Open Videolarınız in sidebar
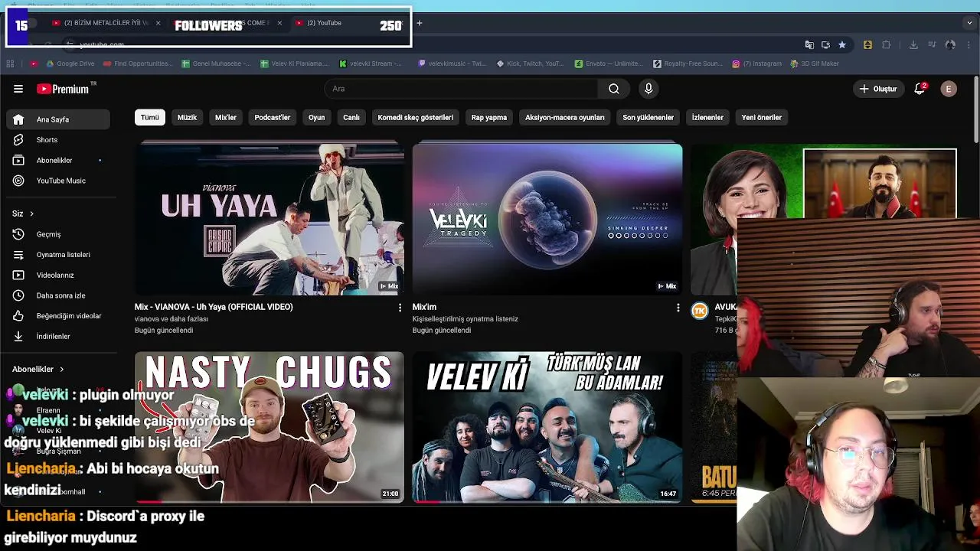980x551 pixels. point(58,275)
